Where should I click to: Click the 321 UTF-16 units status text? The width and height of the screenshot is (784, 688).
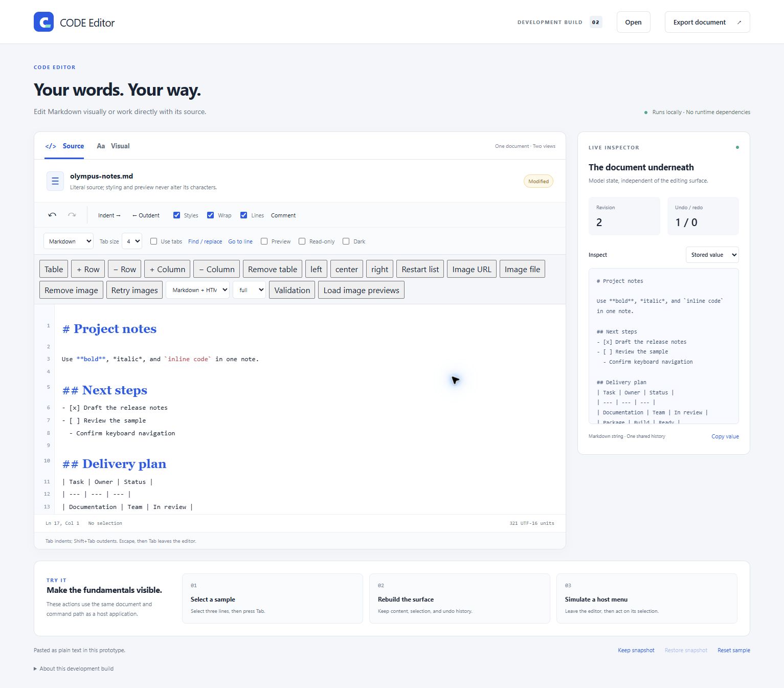point(532,523)
